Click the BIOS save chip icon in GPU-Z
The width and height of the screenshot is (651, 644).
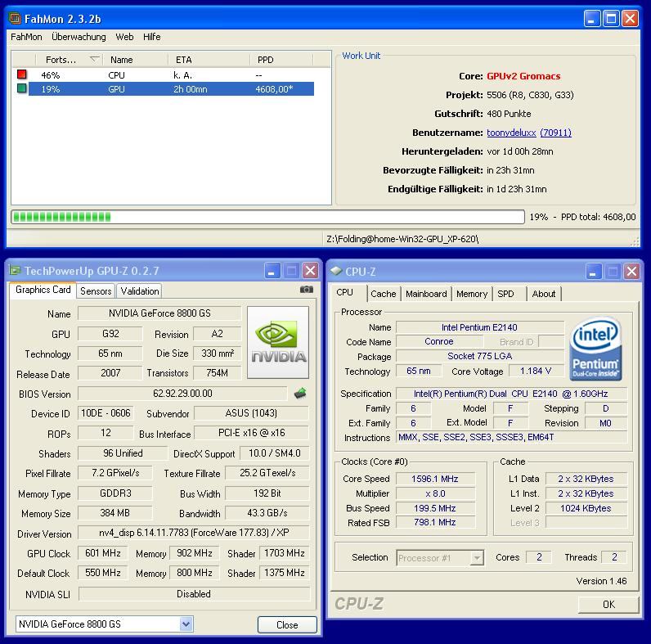300,393
